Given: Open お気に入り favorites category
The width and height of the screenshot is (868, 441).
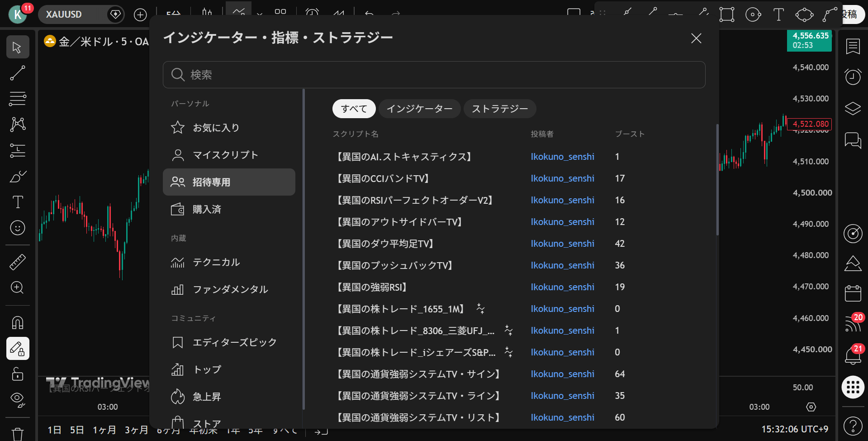Looking at the screenshot, I should click(229, 128).
